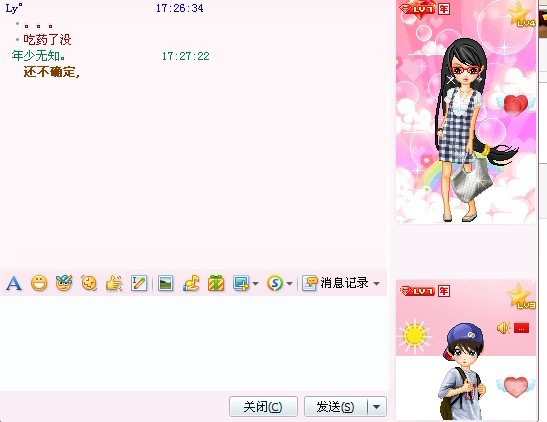The width and height of the screenshot is (547, 422).
Task: Open the smiley emoticon picker
Action: coord(39,283)
